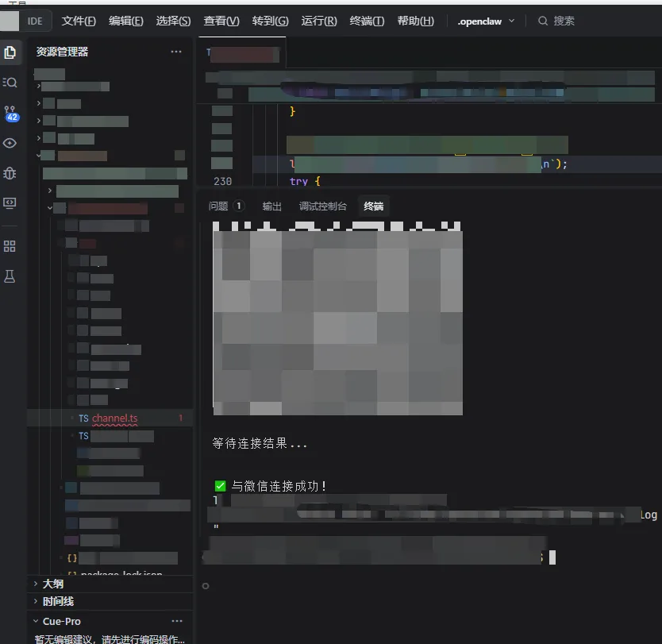
Task: Open the .openclaw workspace dropdown
Action: 486,21
